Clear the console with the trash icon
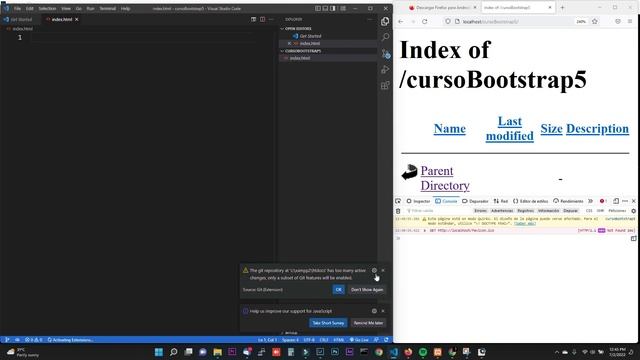Screen dimensions: 640x360 click(x=398, y=211)
